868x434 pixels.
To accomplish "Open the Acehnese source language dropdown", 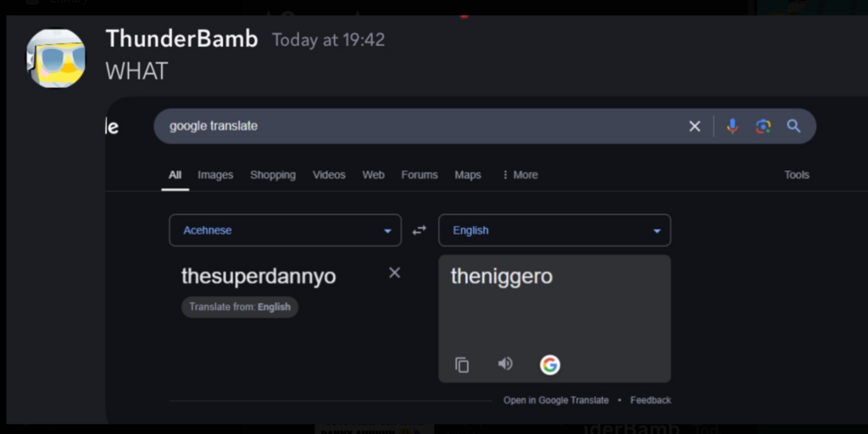I will tap(285, 231).
